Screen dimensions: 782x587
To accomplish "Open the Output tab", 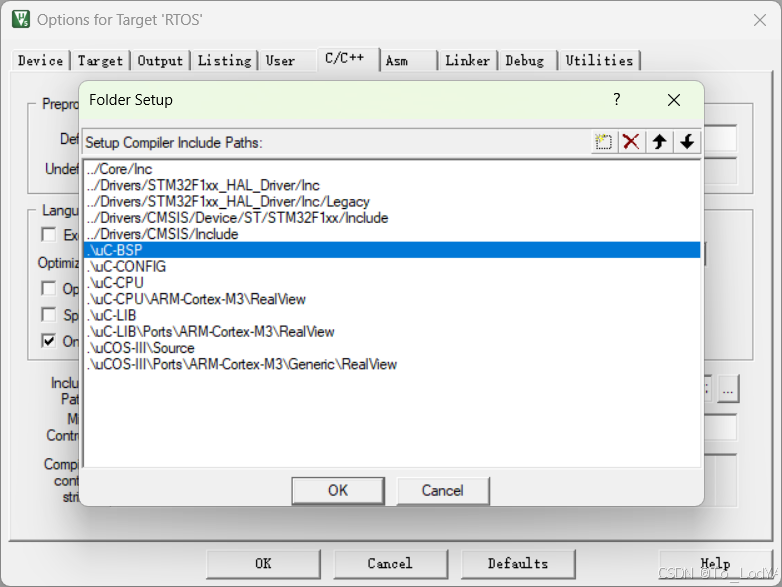I will tap(160, 61).
